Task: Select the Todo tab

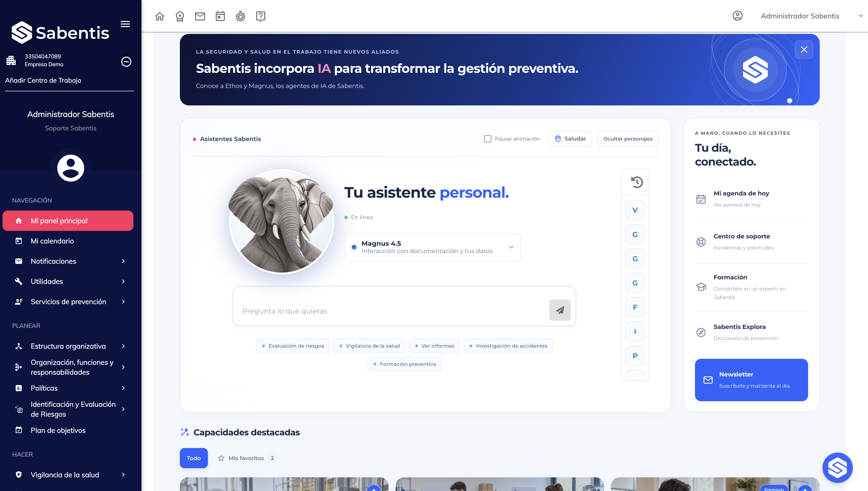Action: [x=194, y=458]
